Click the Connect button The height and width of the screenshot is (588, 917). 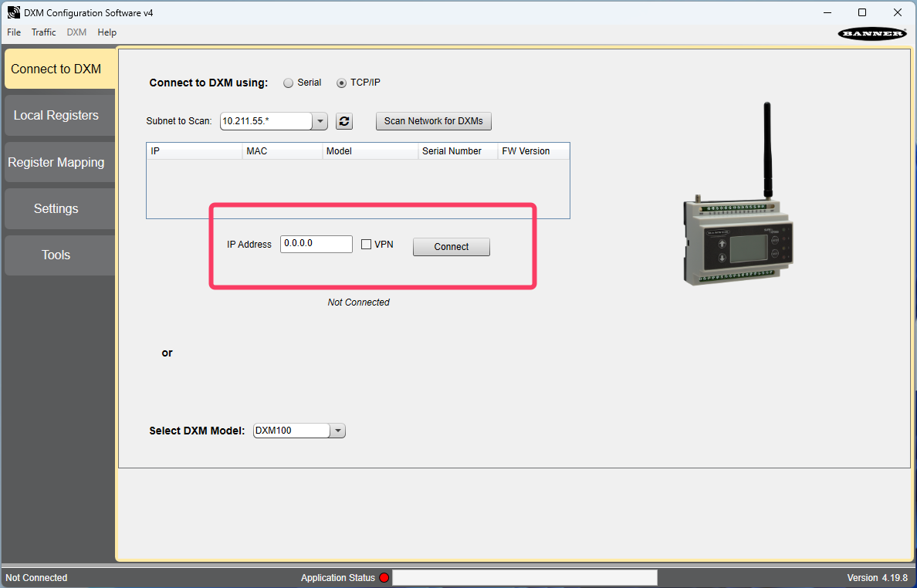tap(451, 247)
